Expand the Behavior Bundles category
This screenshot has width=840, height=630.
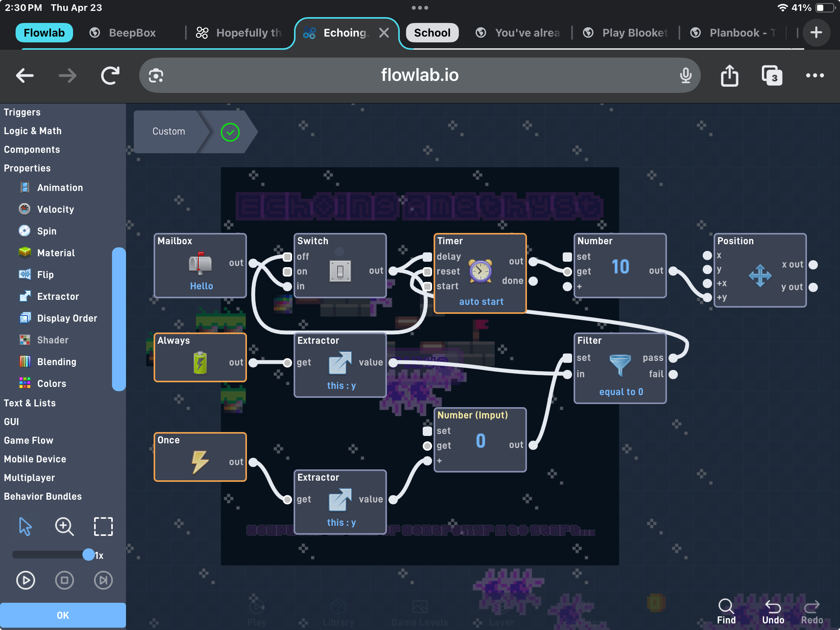[x=43, y=496]
